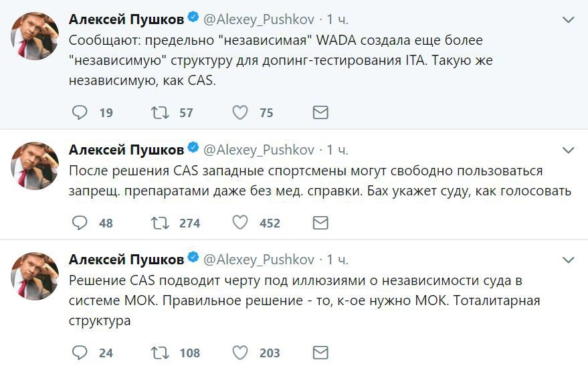Send the WADA tweet via direct message

320,112
